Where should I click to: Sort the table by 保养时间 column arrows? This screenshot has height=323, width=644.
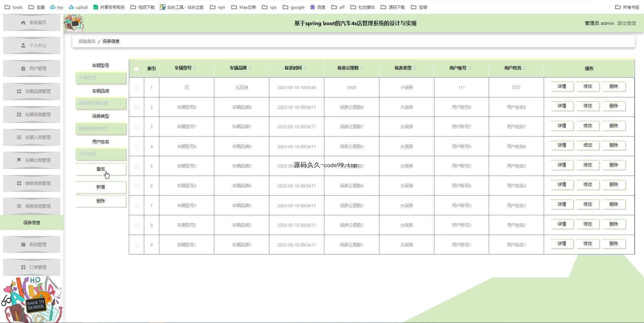[x=305, y=68]
